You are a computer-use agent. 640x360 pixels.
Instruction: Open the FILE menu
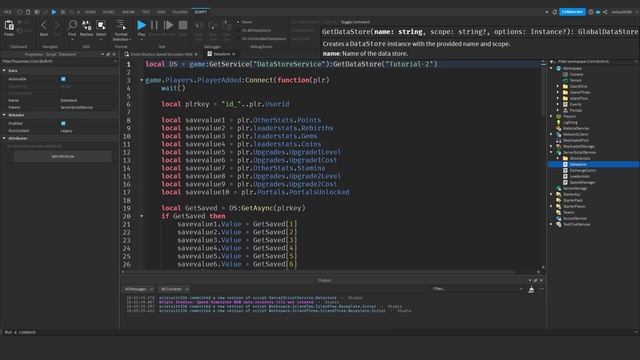[x=8, y=12]
